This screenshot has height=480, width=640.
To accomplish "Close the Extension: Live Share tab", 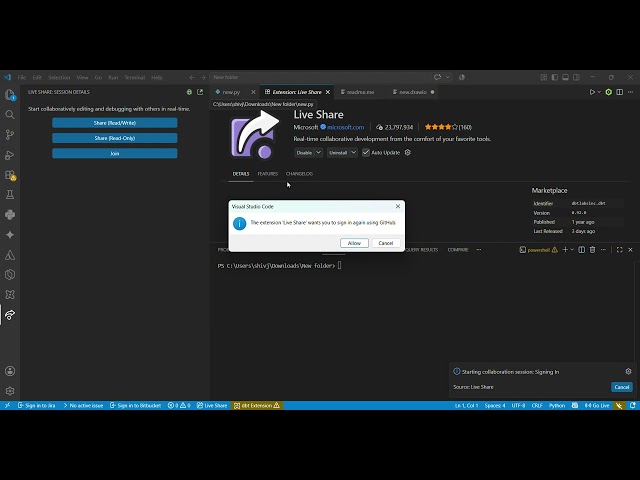I will (x=328, y=92).
